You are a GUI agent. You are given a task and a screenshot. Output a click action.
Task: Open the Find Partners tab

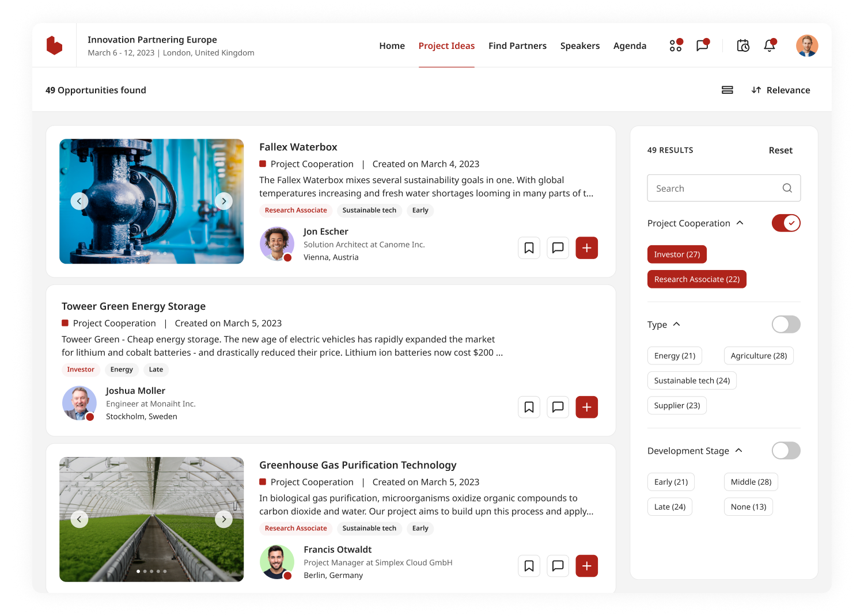tap(518, 45)
